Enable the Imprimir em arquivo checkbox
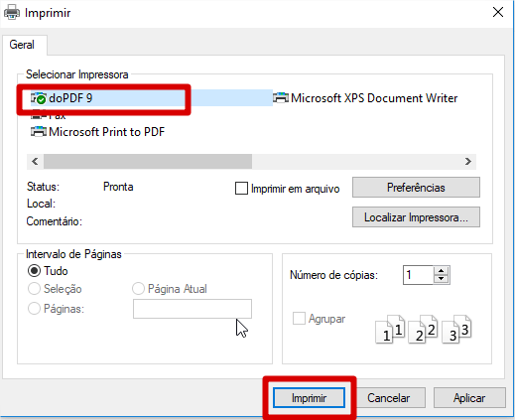The width and height of the screenshot is (515, 420). (241, 189)
